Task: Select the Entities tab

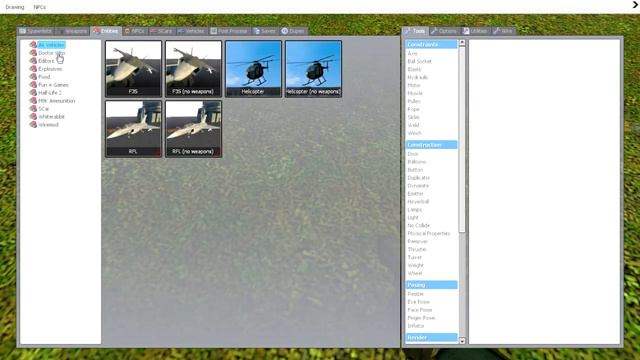Action: [106, 31]
